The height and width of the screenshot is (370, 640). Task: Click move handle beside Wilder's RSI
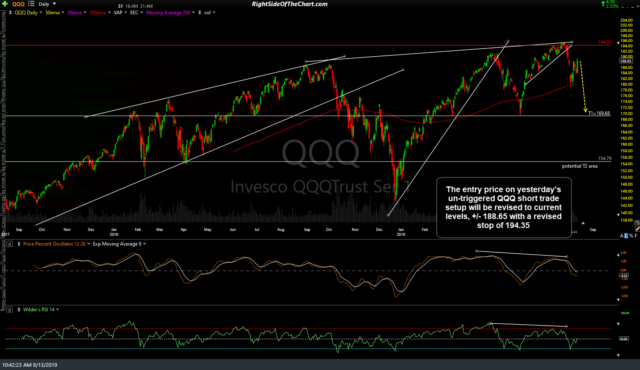[19, 310]
